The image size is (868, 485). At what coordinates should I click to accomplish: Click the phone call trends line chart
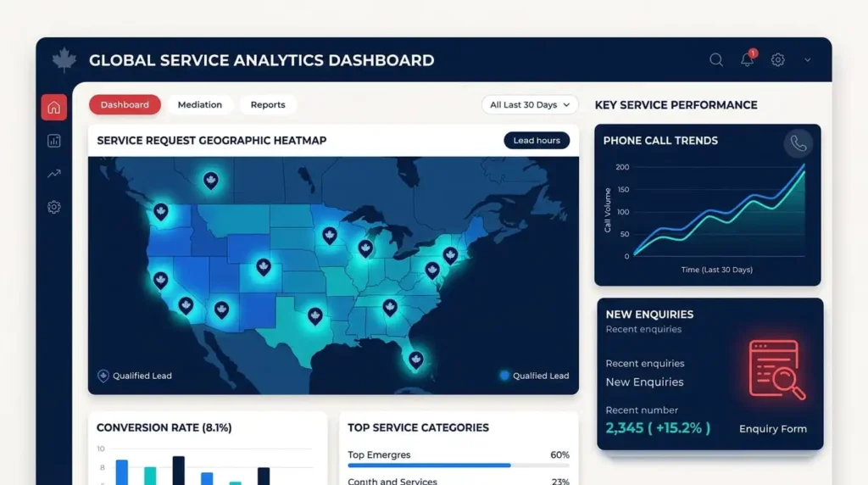click(x=719, y=210)
